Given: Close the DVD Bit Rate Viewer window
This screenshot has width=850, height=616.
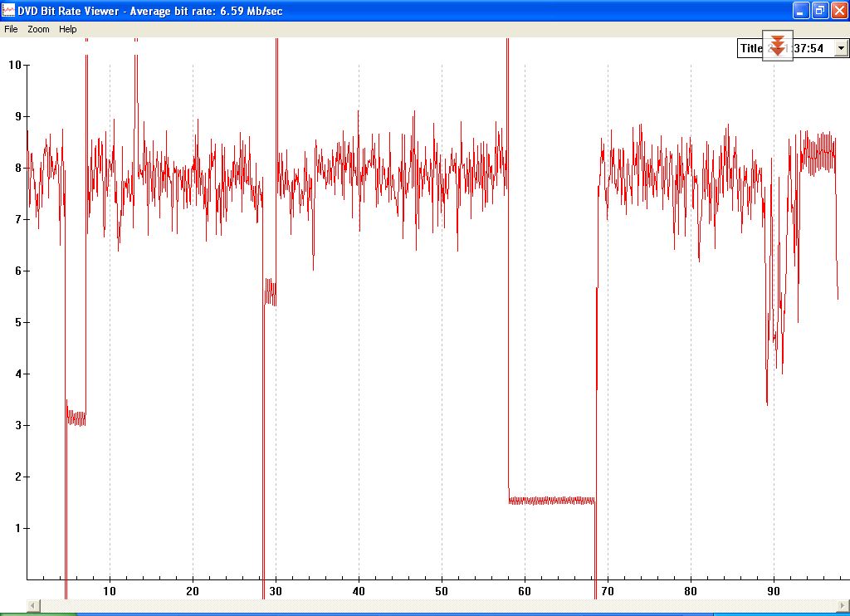Looking at the screenshot, I should [x=838, y=10].
